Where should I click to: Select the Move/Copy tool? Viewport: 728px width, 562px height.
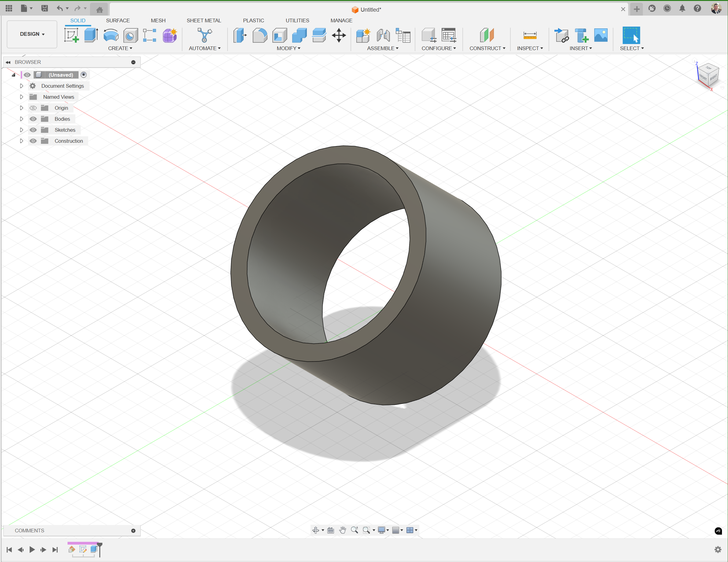[x=339, y=35]
